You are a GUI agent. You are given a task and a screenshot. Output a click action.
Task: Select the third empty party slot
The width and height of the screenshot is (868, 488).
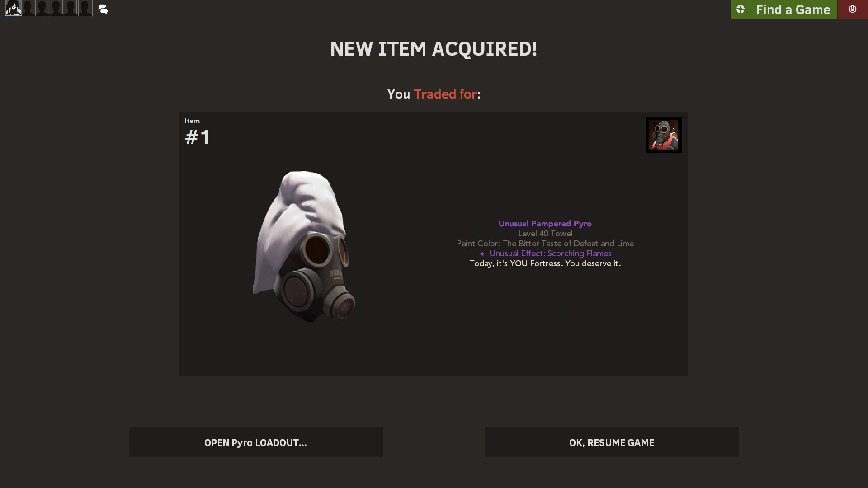[x=42, y=8]
